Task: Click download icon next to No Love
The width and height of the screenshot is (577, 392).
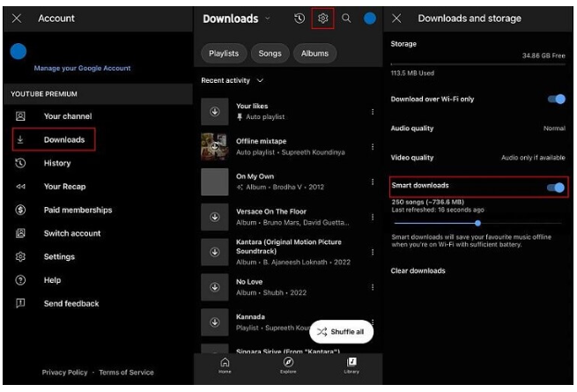Action: [215, 286]
